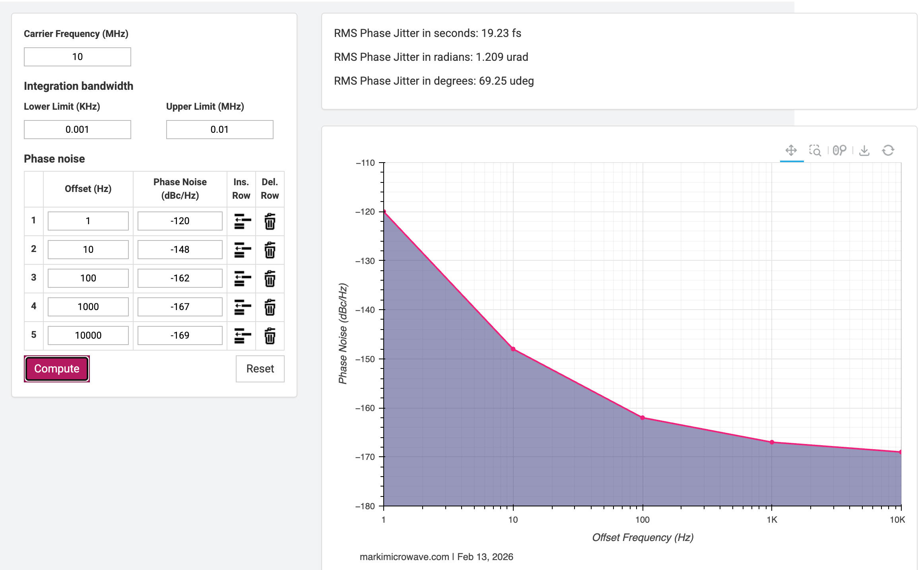Reset the chart view with refresh icon

888,150
